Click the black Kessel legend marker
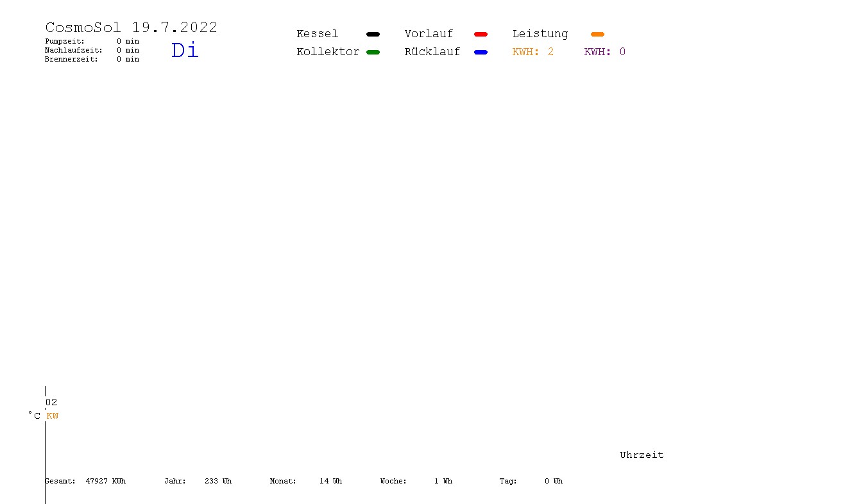 [373, 34]
